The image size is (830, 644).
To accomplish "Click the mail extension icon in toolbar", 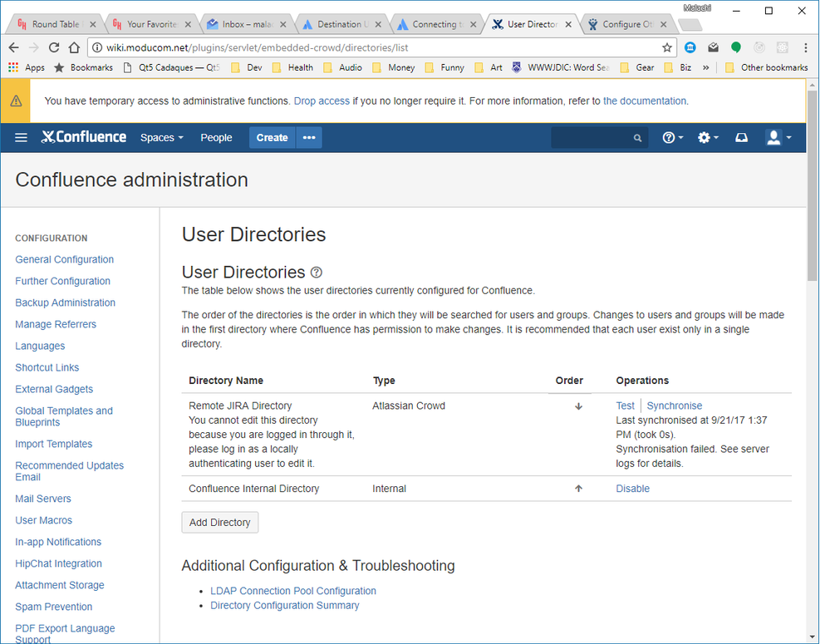I will [713, 47].
